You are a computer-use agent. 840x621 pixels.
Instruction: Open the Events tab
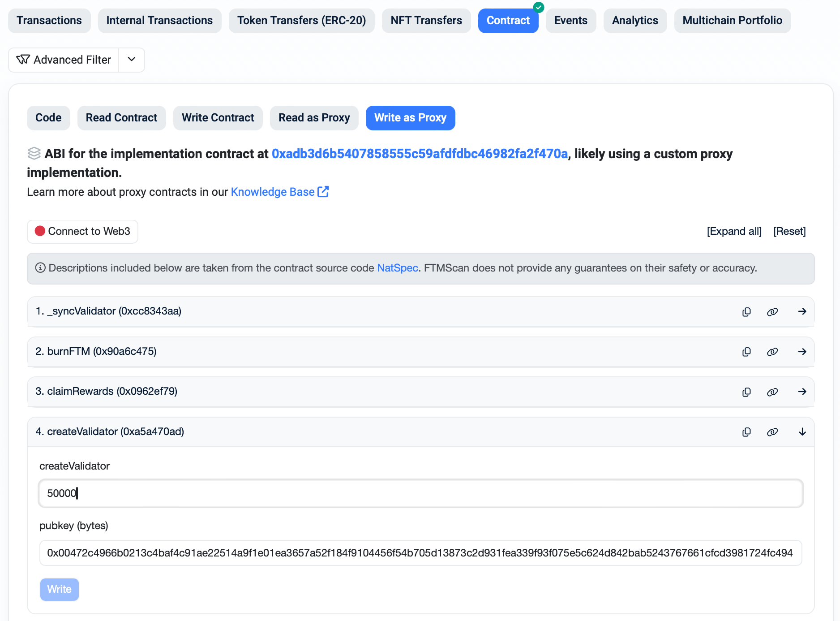click(571, 21)
